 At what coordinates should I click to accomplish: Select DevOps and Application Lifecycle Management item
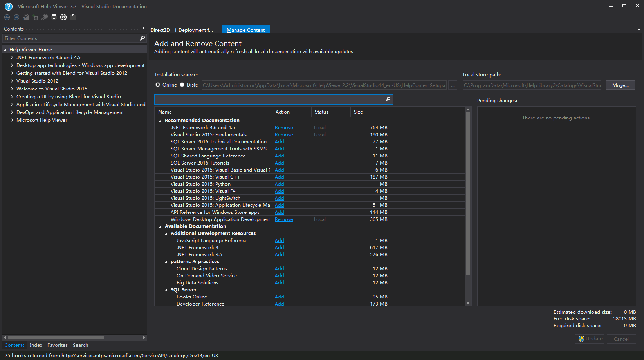pyautogui.click(x=70, y=112)
